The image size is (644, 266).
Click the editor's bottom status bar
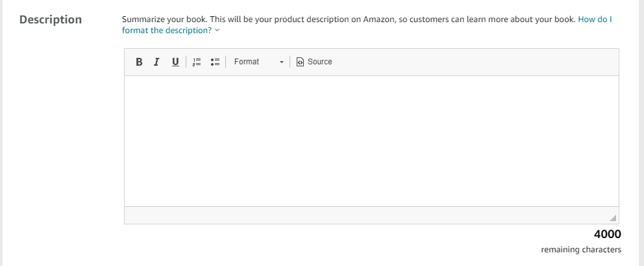[364, 215]
